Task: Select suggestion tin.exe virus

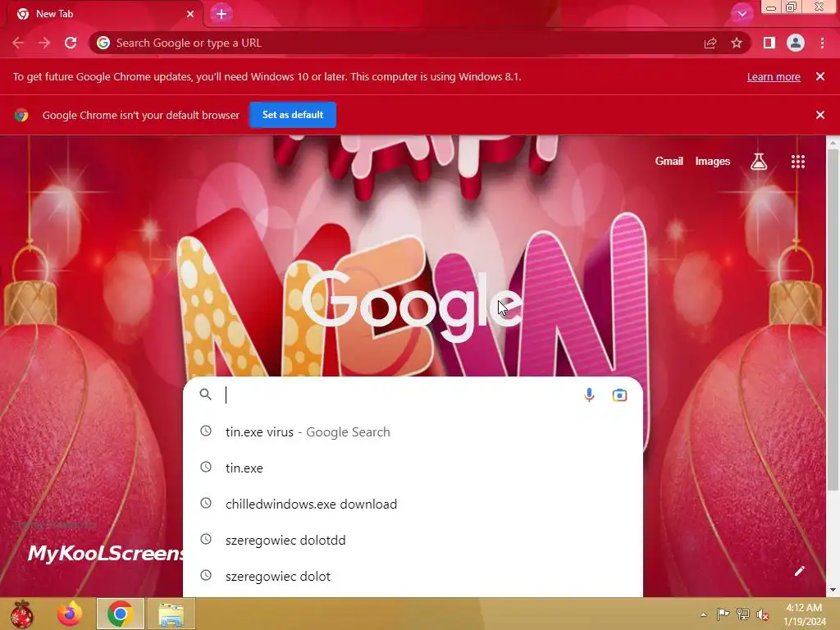Action: point(413,431)
